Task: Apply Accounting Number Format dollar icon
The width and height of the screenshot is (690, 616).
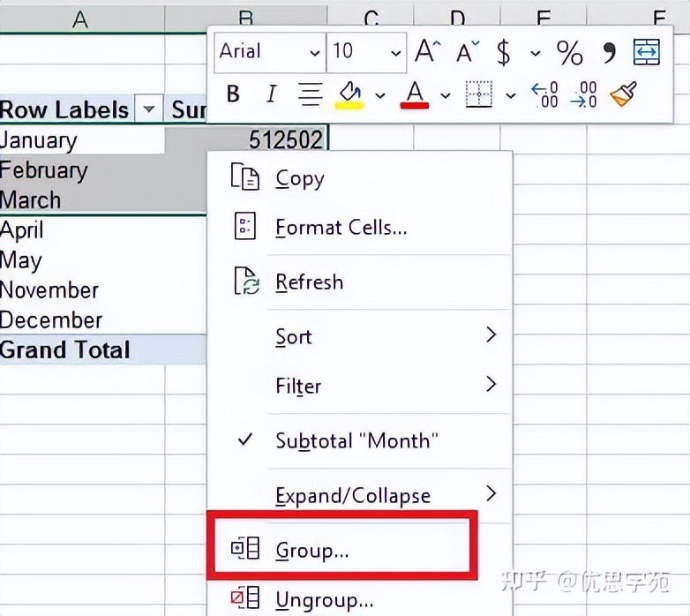Action: pos(504,52)
